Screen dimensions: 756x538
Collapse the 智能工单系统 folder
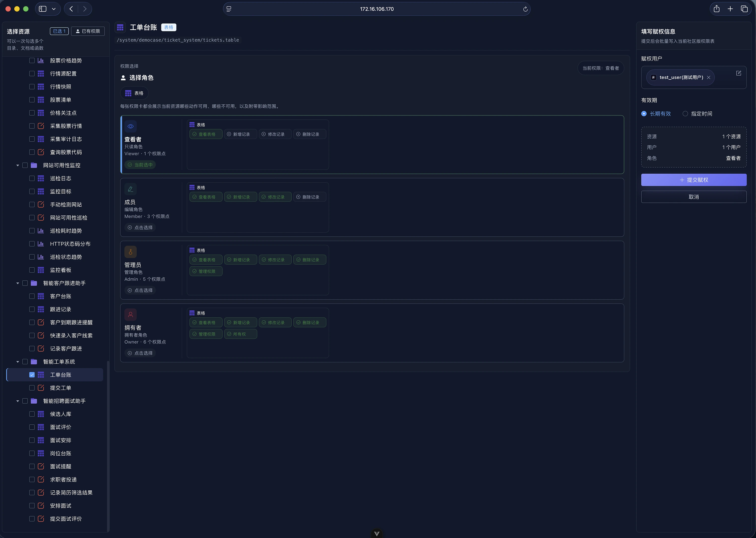click(x=18, y=362)
